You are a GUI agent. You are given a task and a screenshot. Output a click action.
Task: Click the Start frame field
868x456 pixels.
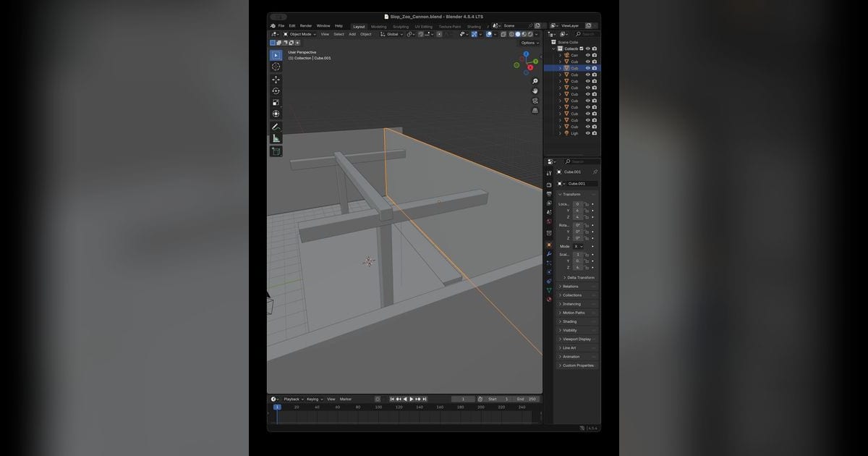pos(498,399)
